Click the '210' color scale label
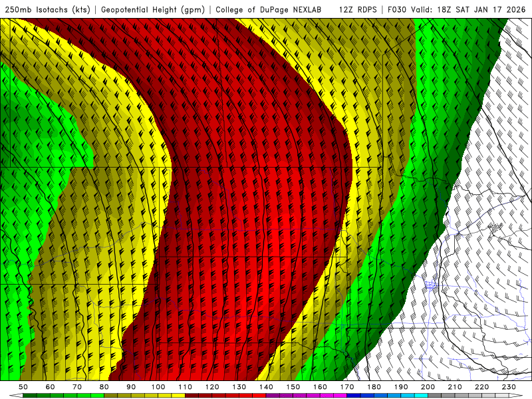This screenshot has width=532, height=399. [x=455, y=387]
